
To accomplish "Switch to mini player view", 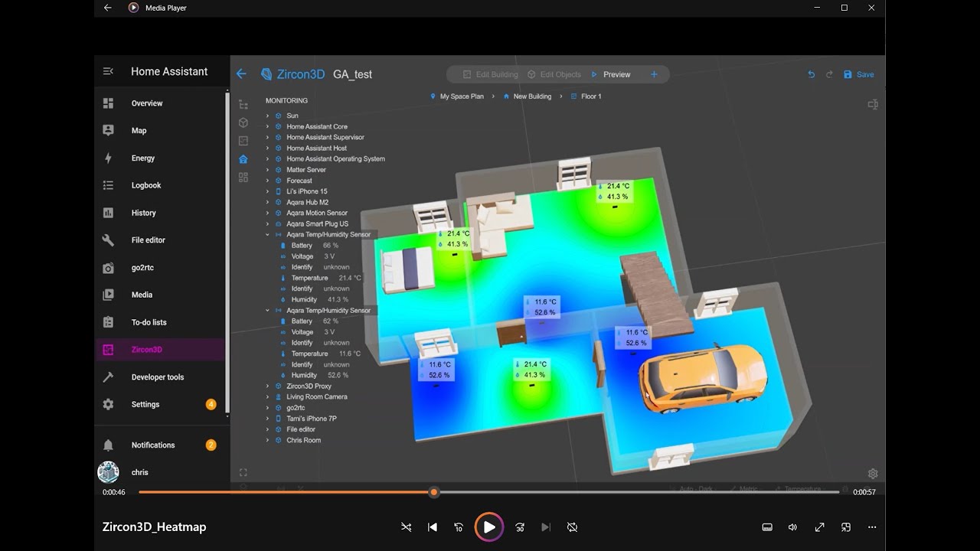I will 846,527.
